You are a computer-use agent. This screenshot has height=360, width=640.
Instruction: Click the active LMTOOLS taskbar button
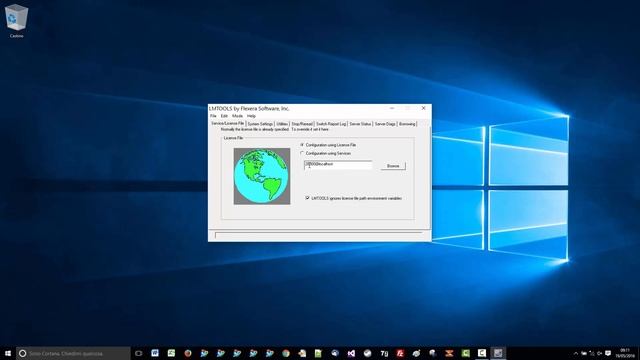[x=498, y=353]
